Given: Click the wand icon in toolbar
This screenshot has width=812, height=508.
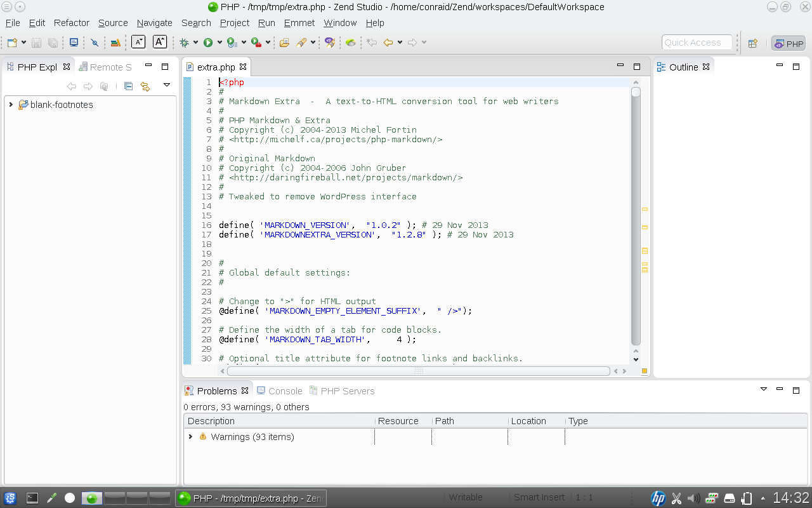Looking at the screenshot, I should pyautogui.click(x=329, y=43).
